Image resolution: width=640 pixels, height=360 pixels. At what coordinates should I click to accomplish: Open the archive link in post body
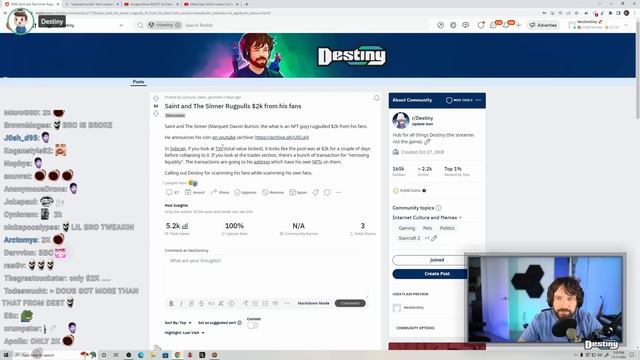[x=282, y=138]
